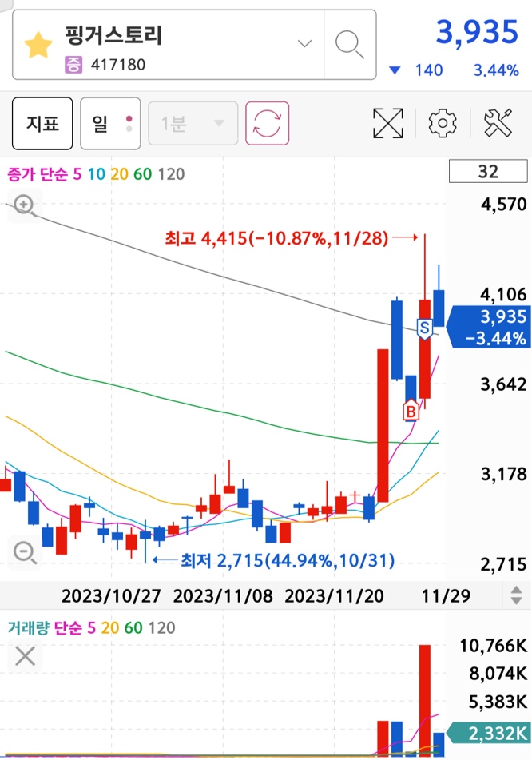
Task: Select the 10-day moving average label
Action: [97, 174]
